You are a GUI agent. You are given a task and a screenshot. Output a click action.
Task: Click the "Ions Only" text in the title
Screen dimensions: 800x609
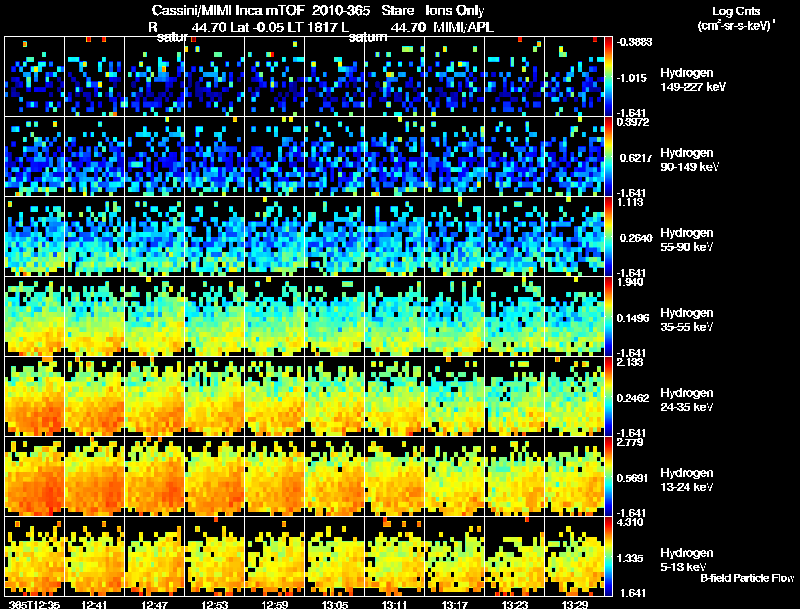[454, 10]
